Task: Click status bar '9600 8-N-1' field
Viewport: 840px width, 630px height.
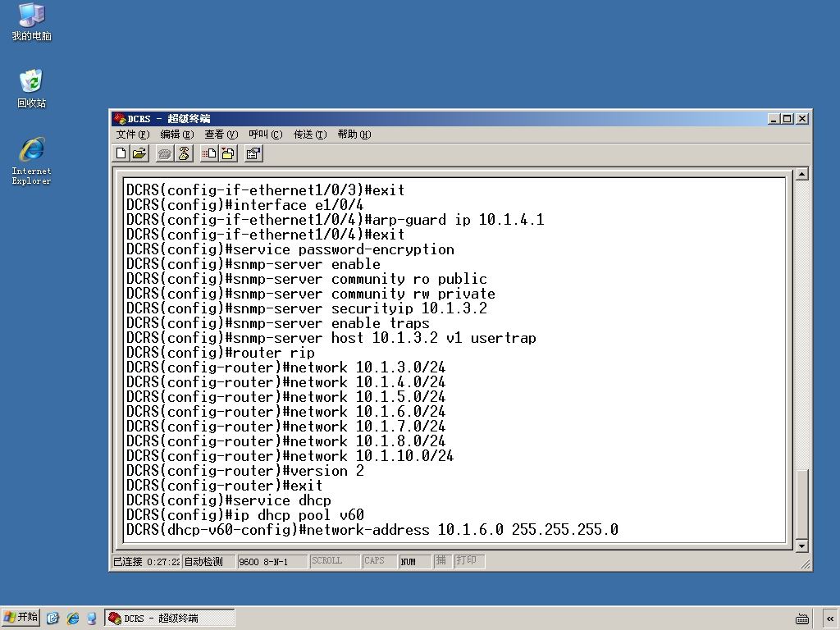Action: tap(272, 561)
